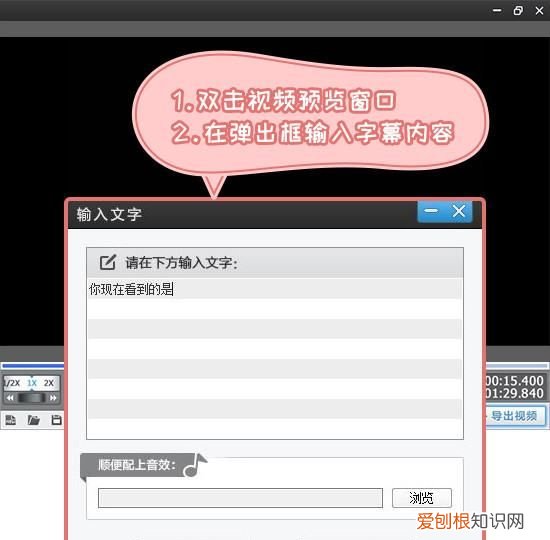Close the main video editor window
The width and height of the screenshot is (550, 540).
pos(539,11)
